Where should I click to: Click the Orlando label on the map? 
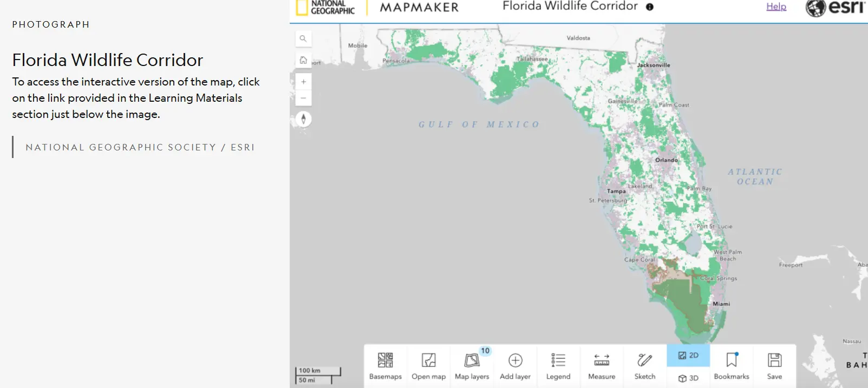tap(666, 160)
